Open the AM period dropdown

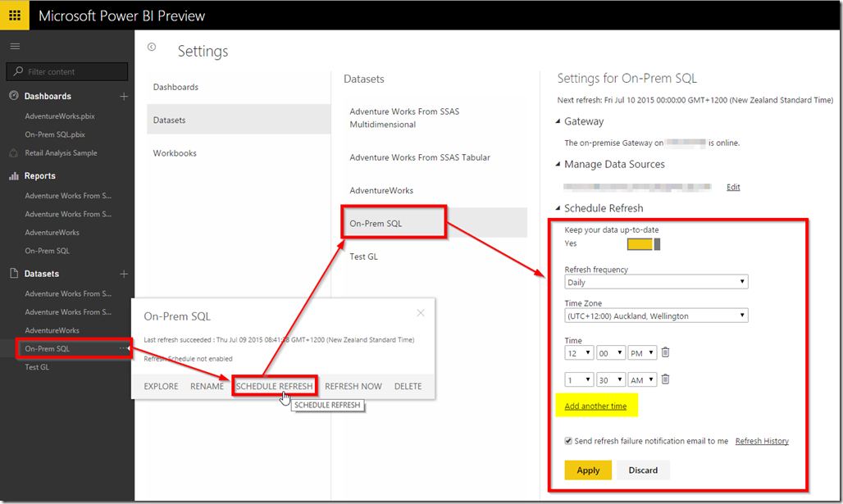(642, 380)
